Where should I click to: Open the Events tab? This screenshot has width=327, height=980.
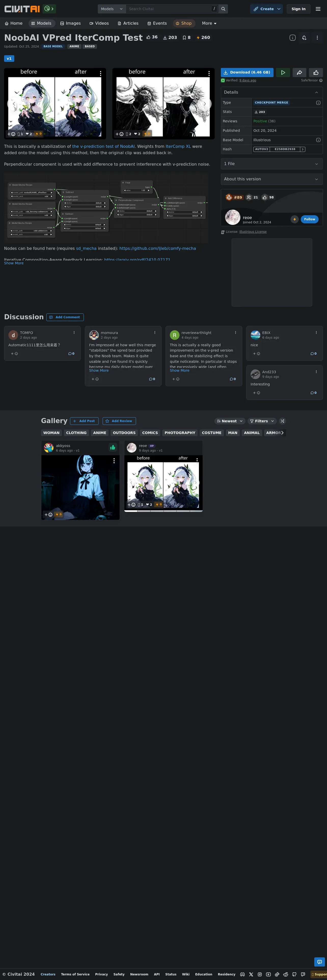tap(157, 23)
